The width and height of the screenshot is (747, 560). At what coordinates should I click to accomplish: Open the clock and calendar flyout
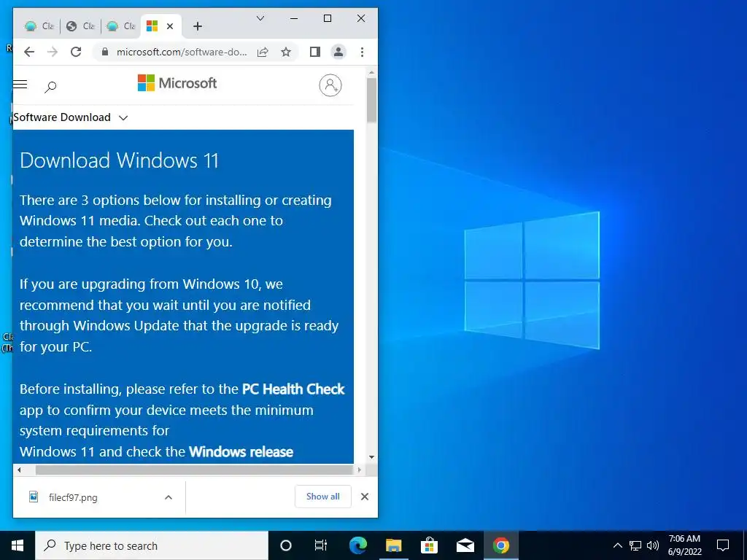click(684, 545)
